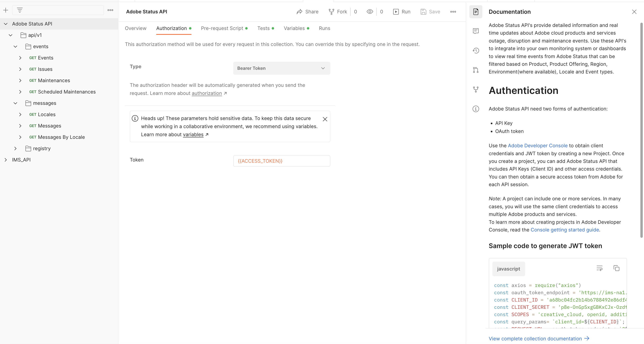The height and width of the screenshot is (344, 644).
Task: Select the Messages By Locale request
Action: [x=61, y=137]
